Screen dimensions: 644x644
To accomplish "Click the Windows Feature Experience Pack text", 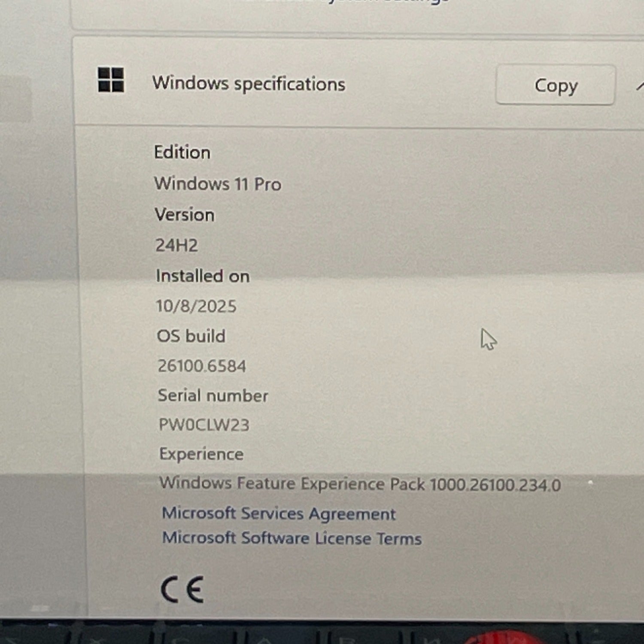I will point(360,484).
